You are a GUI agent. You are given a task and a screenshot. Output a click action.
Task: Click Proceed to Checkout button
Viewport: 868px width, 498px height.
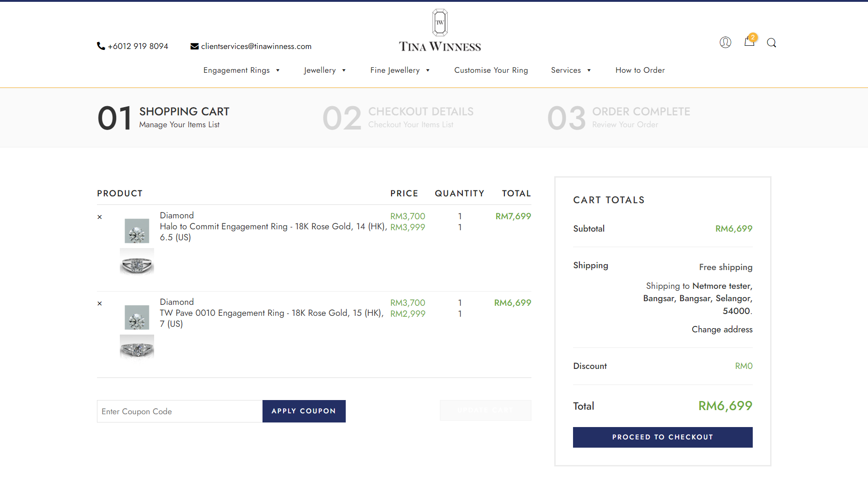click(663, 437)
